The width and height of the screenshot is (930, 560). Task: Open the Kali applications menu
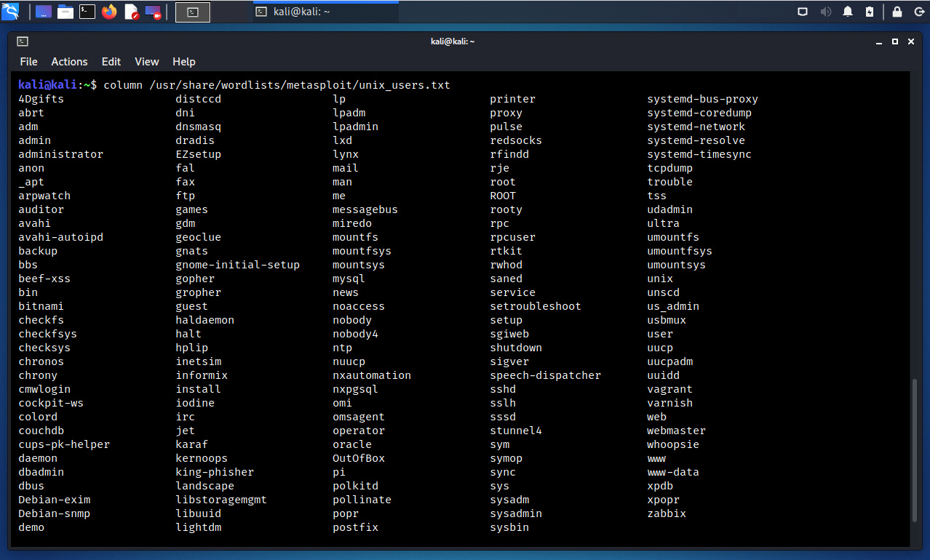(x=10, y=12)
